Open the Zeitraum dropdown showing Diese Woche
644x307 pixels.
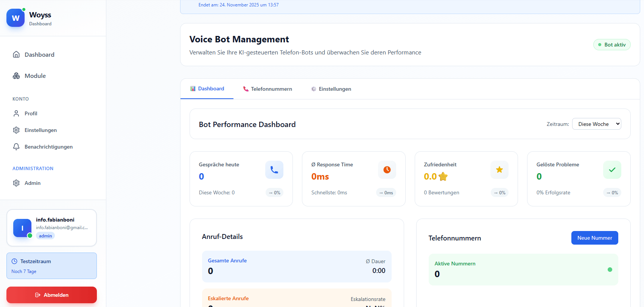click(x=596, y=124)
